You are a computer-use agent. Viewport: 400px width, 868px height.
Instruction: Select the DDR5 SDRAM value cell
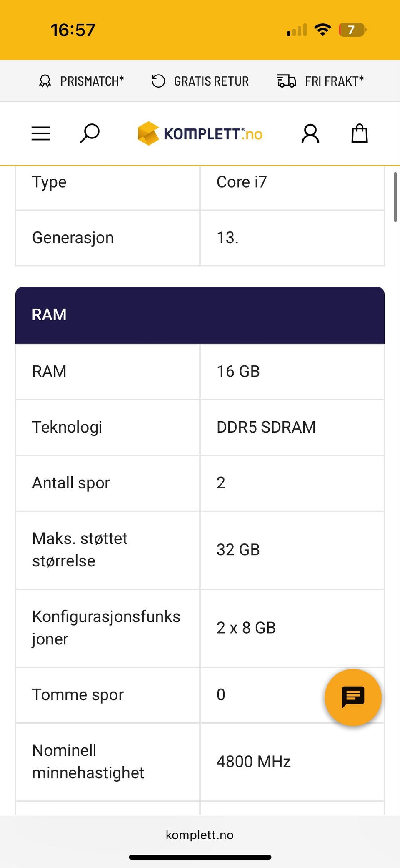point(266,427)
